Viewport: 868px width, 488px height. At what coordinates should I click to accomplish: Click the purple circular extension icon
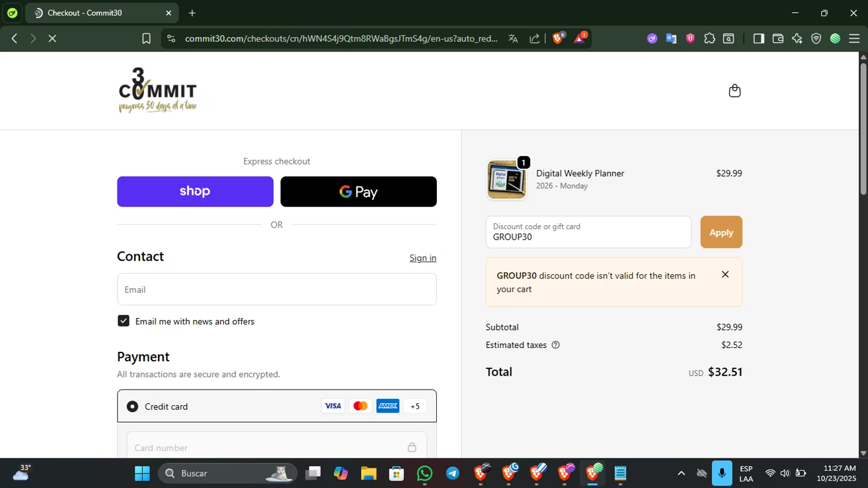click(x=652, y=38)
